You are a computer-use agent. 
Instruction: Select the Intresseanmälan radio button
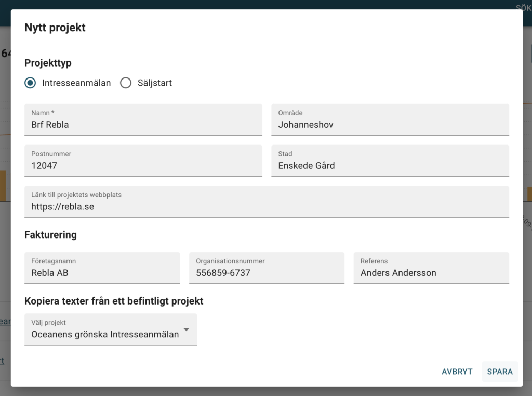click(x=30, y=83)
